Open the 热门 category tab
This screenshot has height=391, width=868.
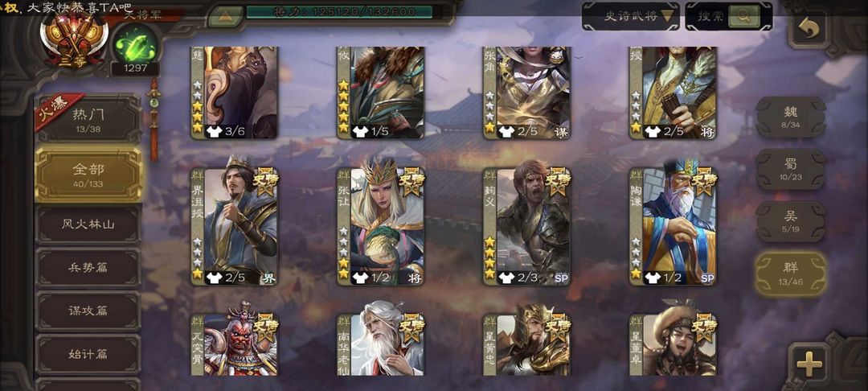(x=88, y=120)
